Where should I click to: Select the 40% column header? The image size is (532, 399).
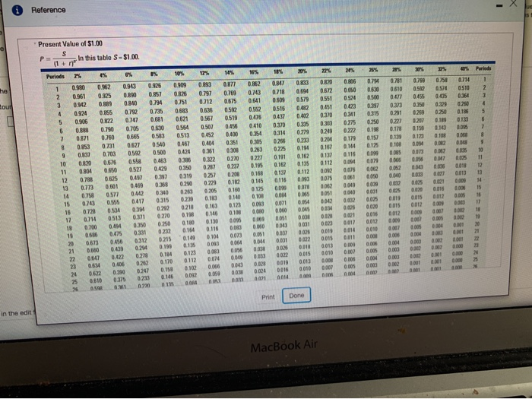click(x=464, y=69)
